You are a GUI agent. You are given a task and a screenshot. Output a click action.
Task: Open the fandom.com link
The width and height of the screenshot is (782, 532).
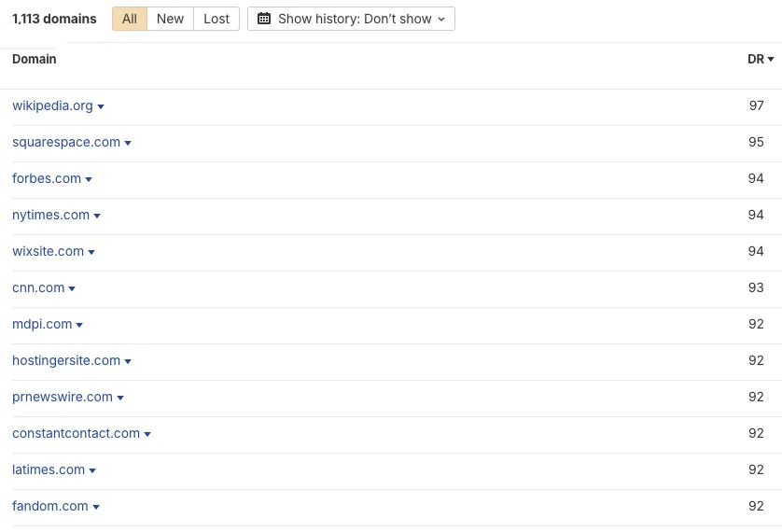[49, 506]
